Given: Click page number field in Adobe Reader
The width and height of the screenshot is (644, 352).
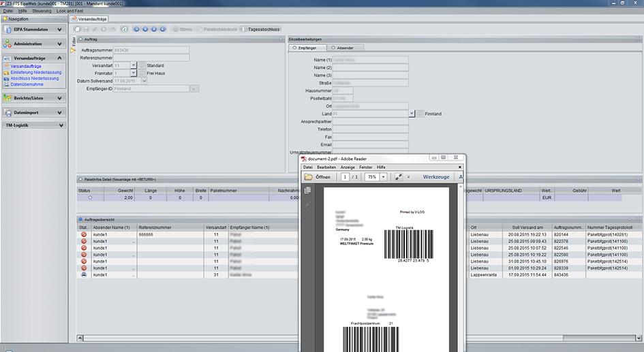Looking at the screenshot, I should (x=345, y=177).
